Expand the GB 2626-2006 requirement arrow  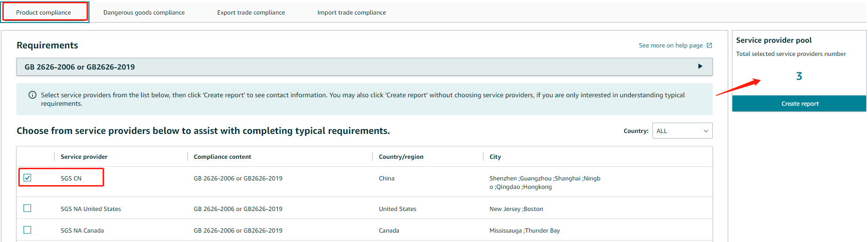(x=700, y=67)
